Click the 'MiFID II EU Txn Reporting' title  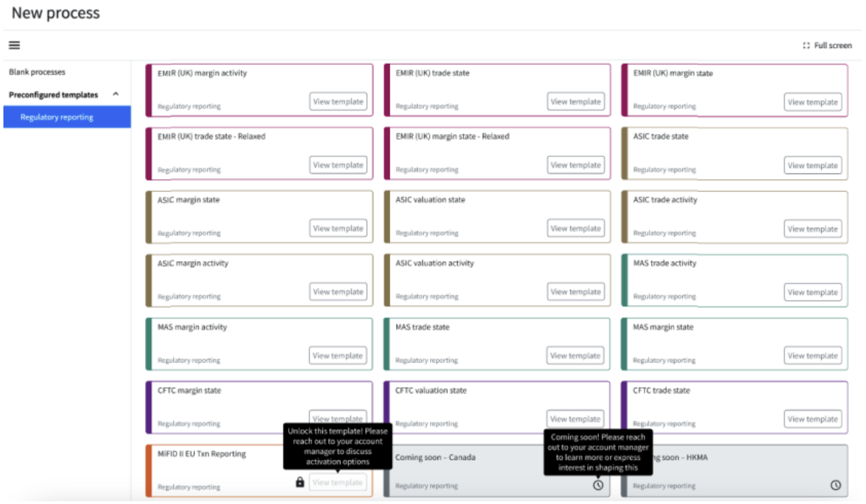202,454
